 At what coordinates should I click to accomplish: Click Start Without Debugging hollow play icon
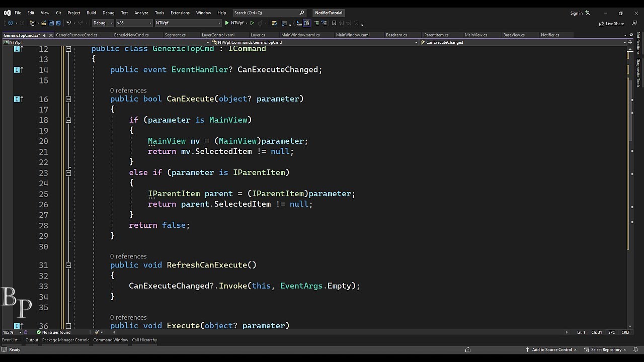click(x=252, y=23)
